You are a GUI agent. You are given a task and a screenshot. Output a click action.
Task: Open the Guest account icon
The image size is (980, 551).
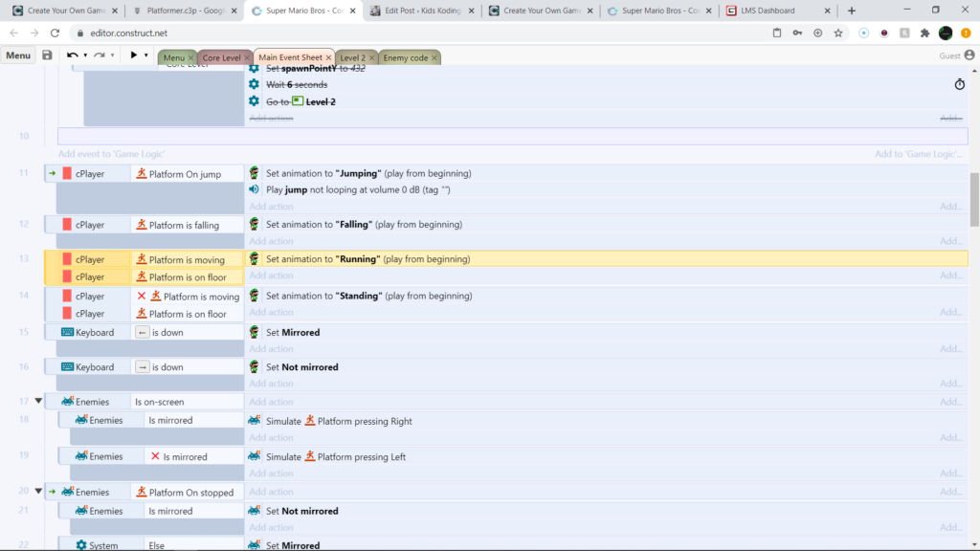tap(969, 55)
